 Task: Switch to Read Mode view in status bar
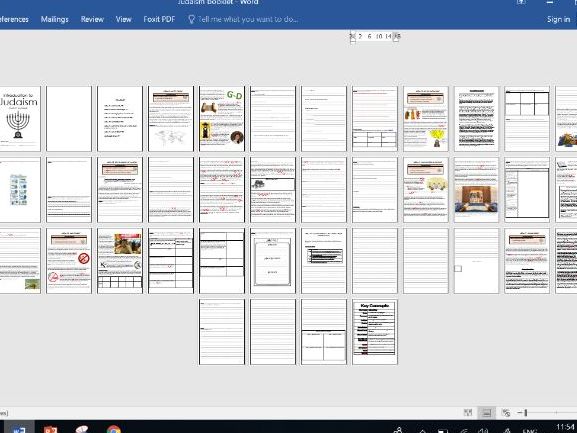(x=468, y=413)
